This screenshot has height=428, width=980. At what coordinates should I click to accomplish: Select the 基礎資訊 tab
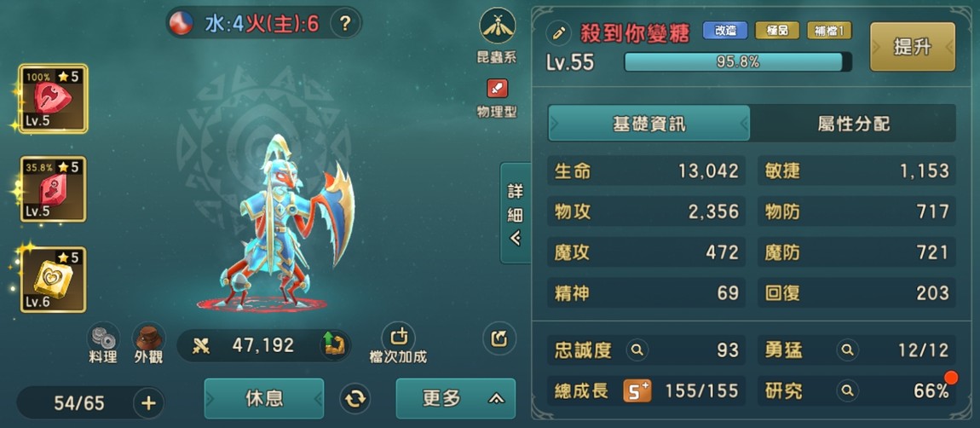coord(649,124)
